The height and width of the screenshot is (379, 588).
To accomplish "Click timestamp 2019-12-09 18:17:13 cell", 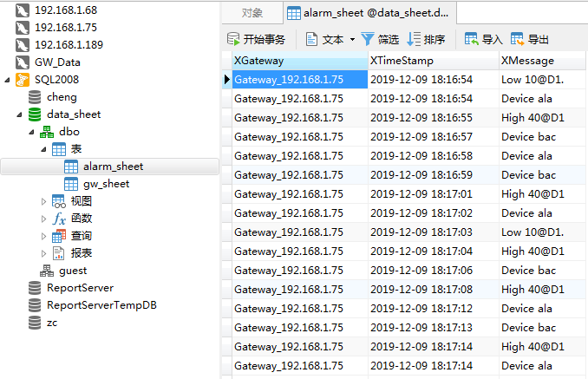I will tap(434, 328).
